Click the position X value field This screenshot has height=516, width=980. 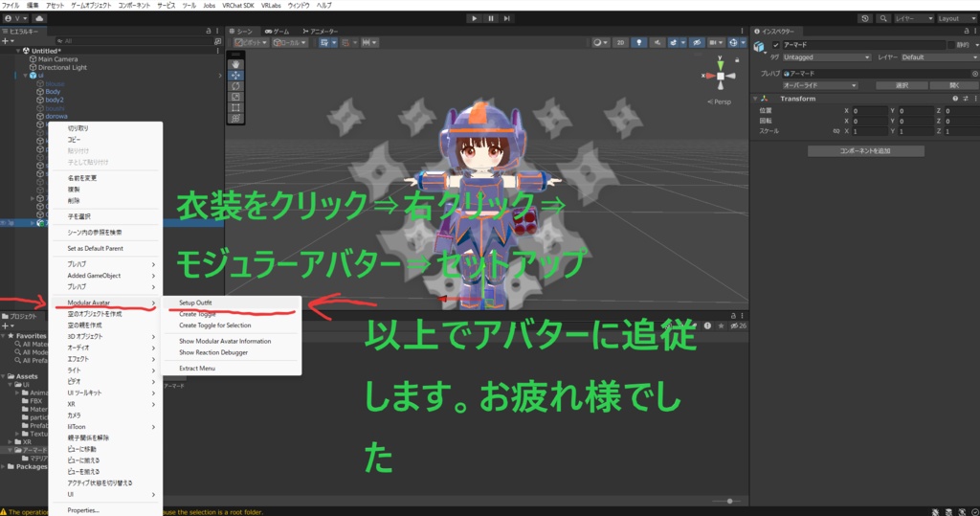[869, 111]
